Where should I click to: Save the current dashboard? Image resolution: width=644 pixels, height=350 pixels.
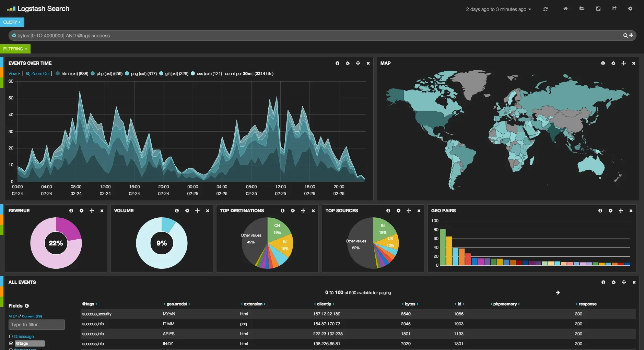(x=598, y=9)
